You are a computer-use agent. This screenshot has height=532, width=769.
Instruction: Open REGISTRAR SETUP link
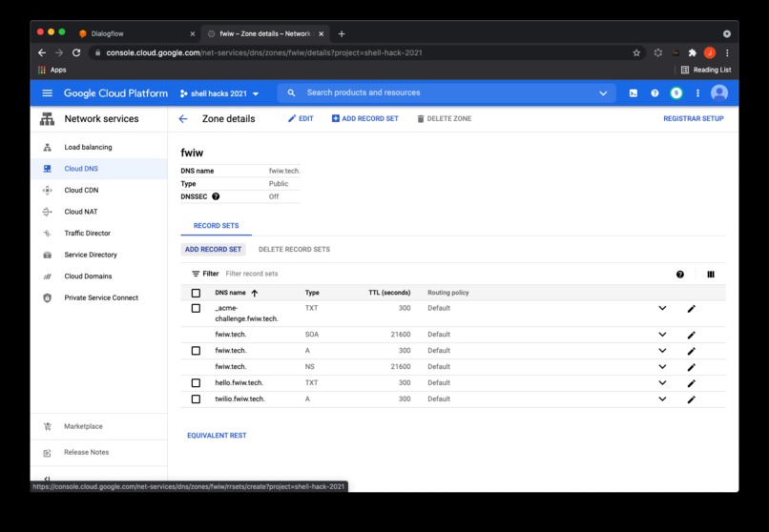[694, 118]
